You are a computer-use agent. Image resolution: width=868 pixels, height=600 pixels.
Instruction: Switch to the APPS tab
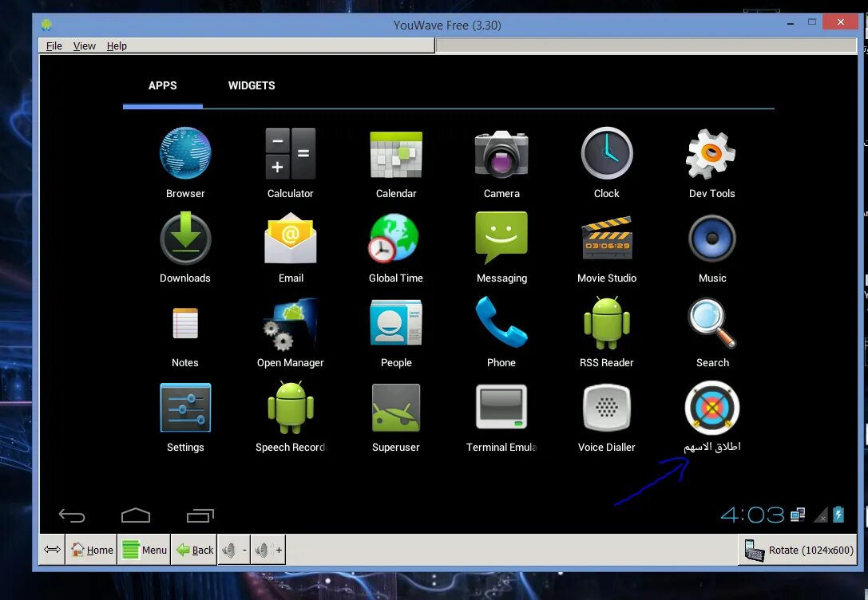[x=162, y=85]
